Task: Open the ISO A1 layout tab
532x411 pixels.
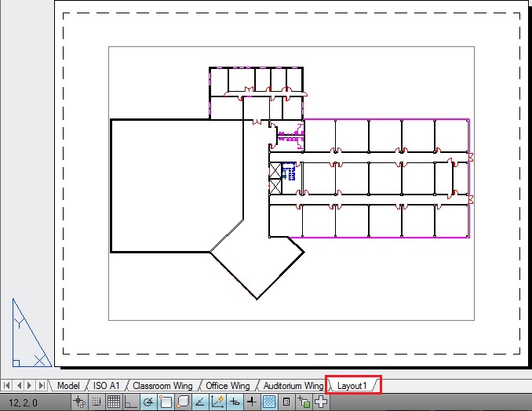Action: tap(106, 386)
